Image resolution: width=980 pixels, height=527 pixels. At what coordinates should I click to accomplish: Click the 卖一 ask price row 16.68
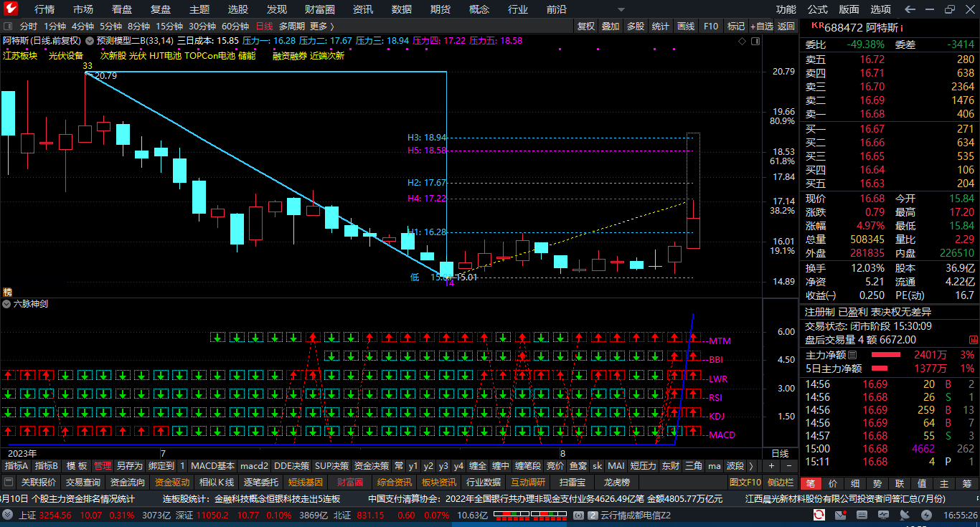click(x=889, y=114)
